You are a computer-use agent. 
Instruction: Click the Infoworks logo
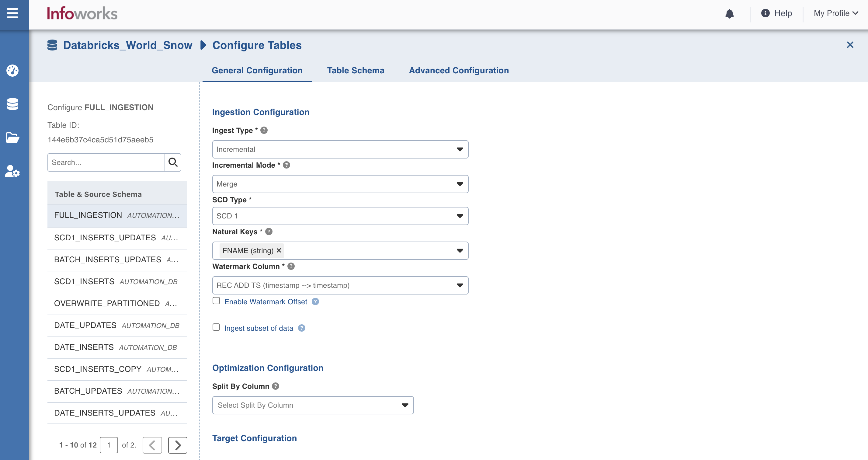[x=82, y=13]
